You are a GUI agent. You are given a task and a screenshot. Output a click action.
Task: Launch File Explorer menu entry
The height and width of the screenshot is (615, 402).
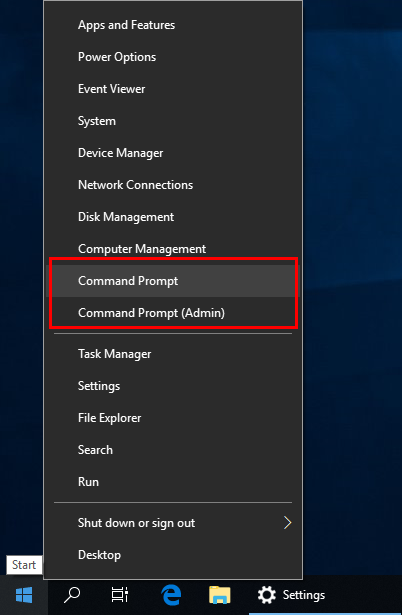point(173,418)
